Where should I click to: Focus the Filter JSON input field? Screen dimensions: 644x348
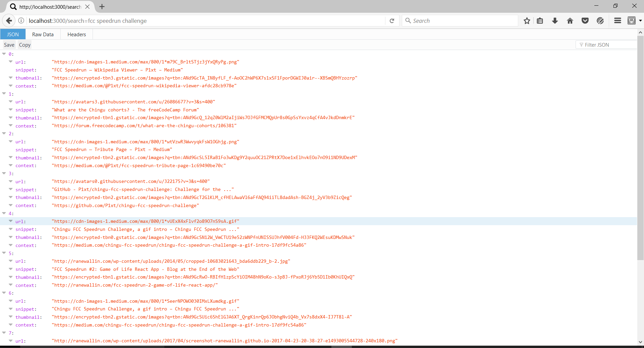click(606, 45)
